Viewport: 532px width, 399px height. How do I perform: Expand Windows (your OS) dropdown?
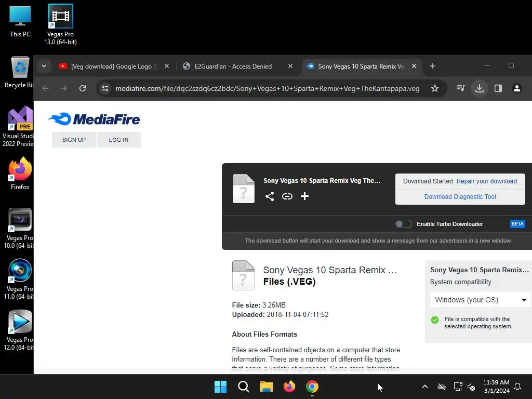tap(481, 300)
